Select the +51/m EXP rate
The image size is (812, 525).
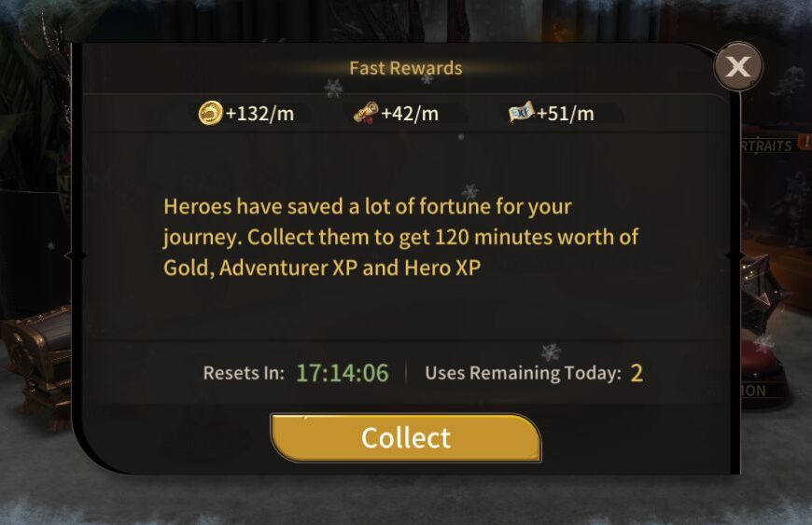[x=565, y=113]
